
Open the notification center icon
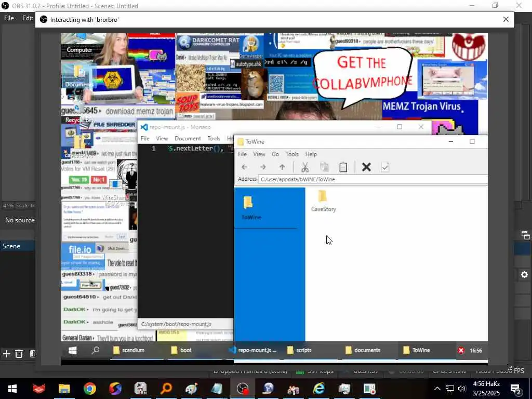tap(515, 389)
